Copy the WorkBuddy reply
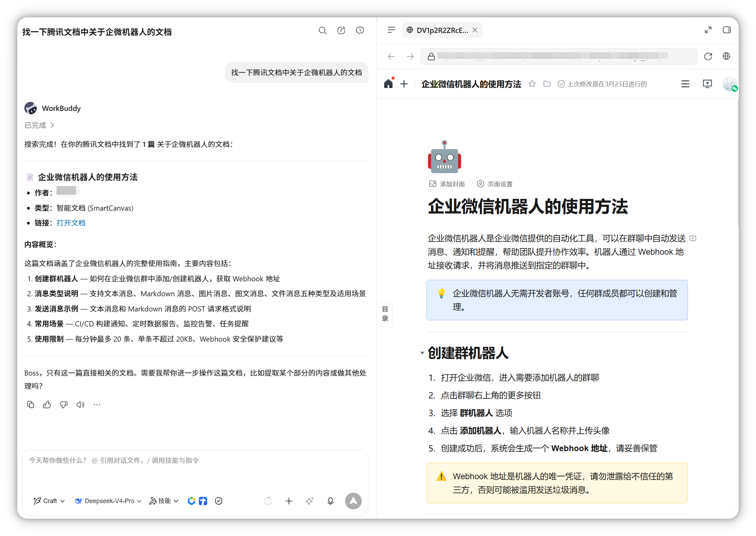This screenshot has height=536, width=756. pos(30,404)
